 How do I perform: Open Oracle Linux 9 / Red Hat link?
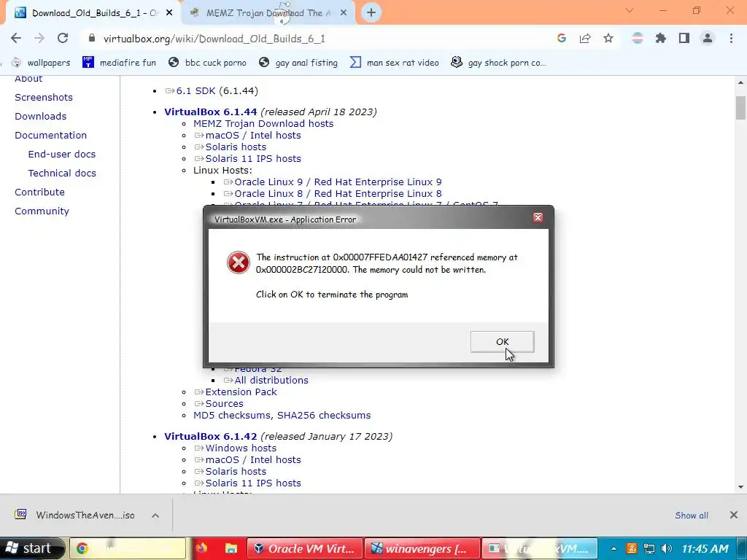pos(338,182)
